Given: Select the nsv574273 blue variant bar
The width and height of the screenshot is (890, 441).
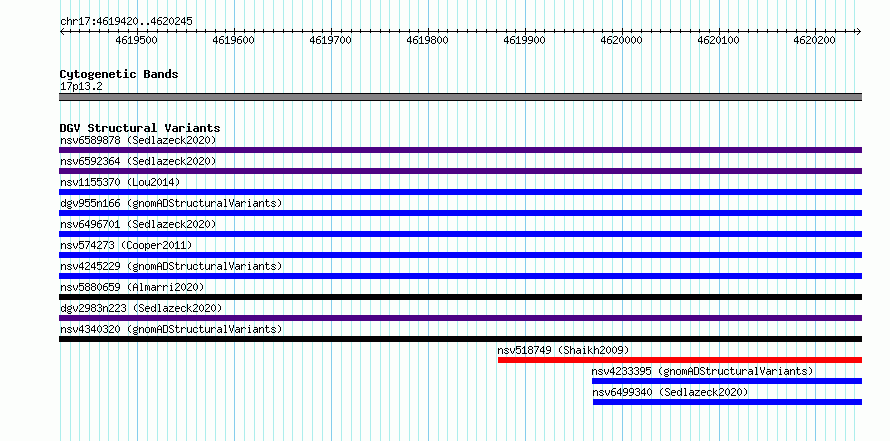Looking at the screenshot, I should (460, 255).
